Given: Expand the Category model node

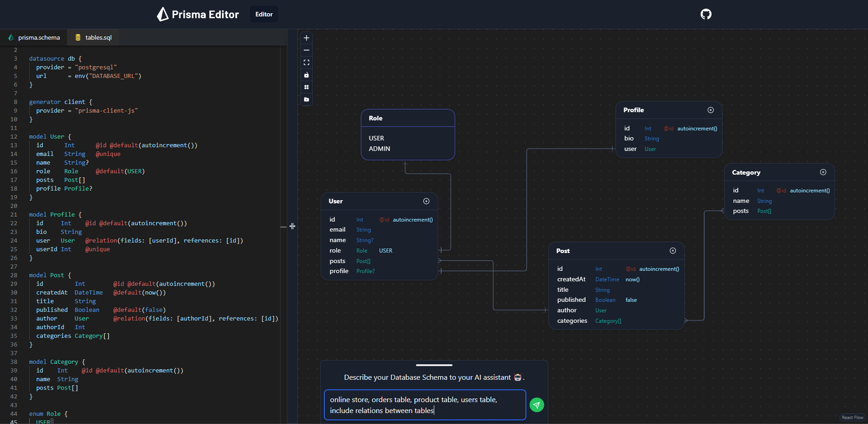Looking at the screenshot, I should click(823, 172).
